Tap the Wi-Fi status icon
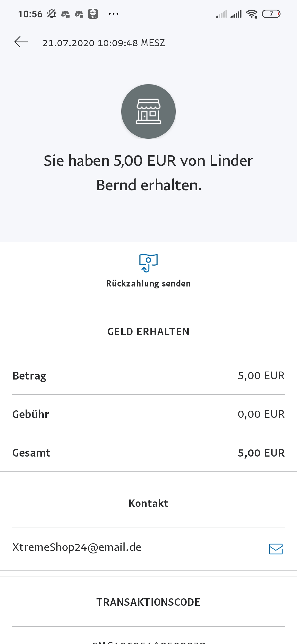This screenshot has height=644, width=297. coord(252,14)
